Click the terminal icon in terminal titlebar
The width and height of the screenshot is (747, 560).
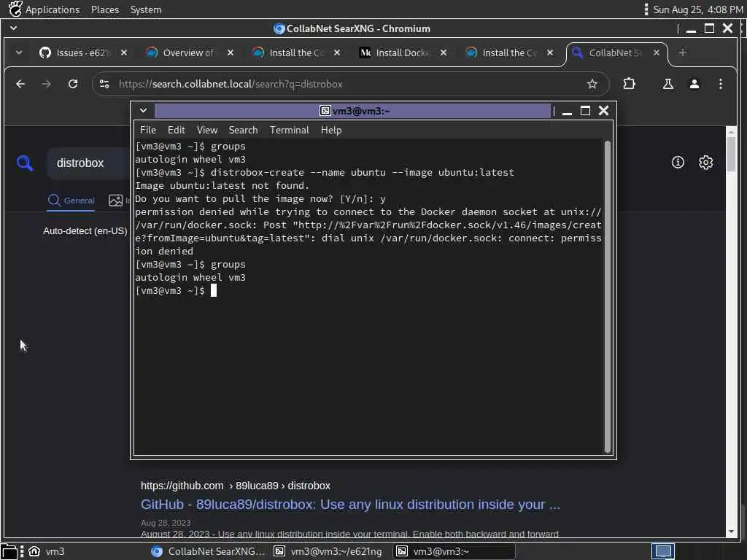click(325, 111)
